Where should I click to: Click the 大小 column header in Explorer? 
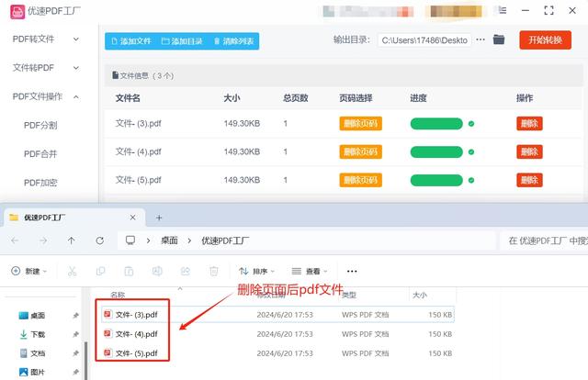pyautogui.click(x=420, y=295)
